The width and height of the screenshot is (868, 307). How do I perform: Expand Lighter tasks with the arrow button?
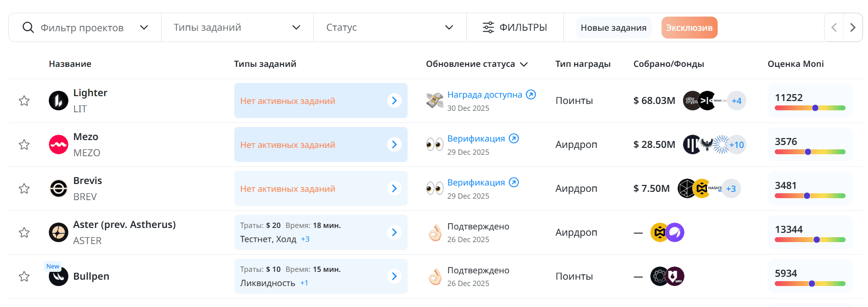(x=394, y=101)
